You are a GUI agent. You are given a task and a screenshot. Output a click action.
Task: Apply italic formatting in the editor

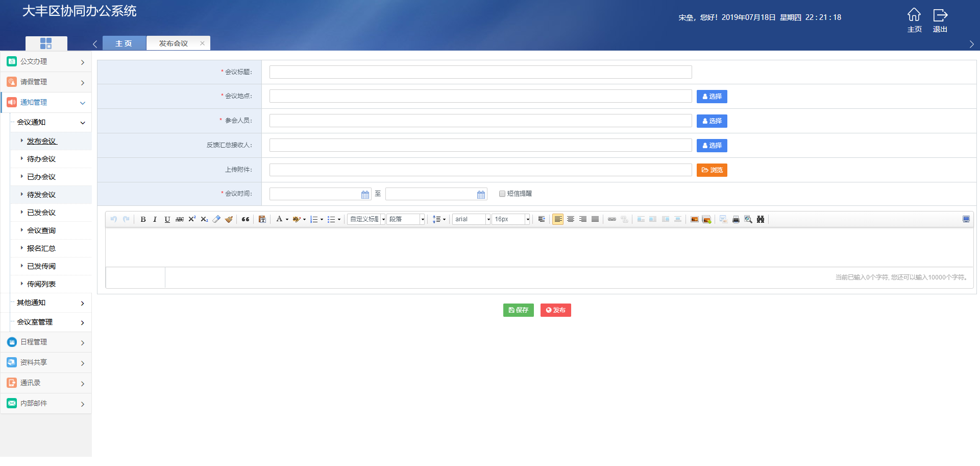pos(155,219)
